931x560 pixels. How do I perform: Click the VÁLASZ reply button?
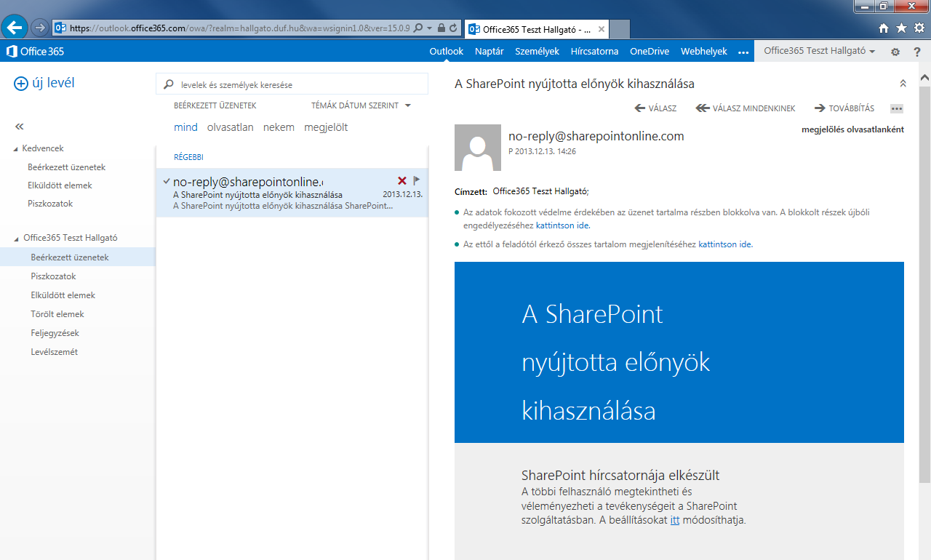click(x=655, y=108)
